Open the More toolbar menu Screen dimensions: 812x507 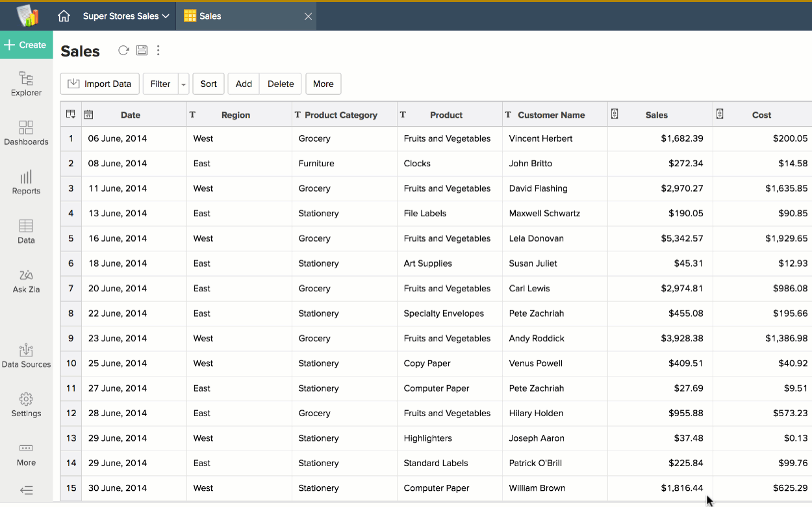tap(323, 84)
